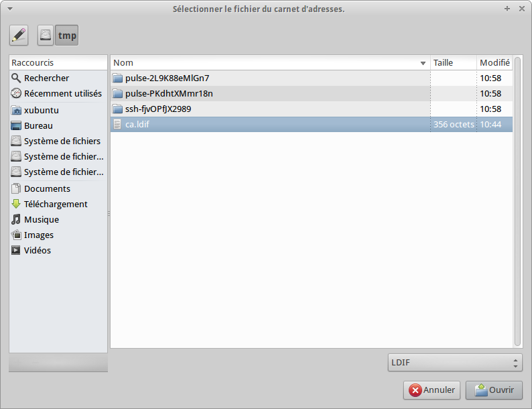Open first Système de fichiers shortcut
Screen dimensions: 532x409
click(62, 141)
